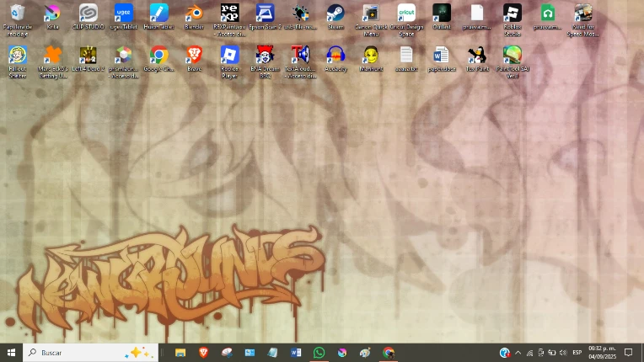This screenshot has width=644, height=362.
Task: Click the Steam desktop shortcut
Action: click(x=335, y=14)
